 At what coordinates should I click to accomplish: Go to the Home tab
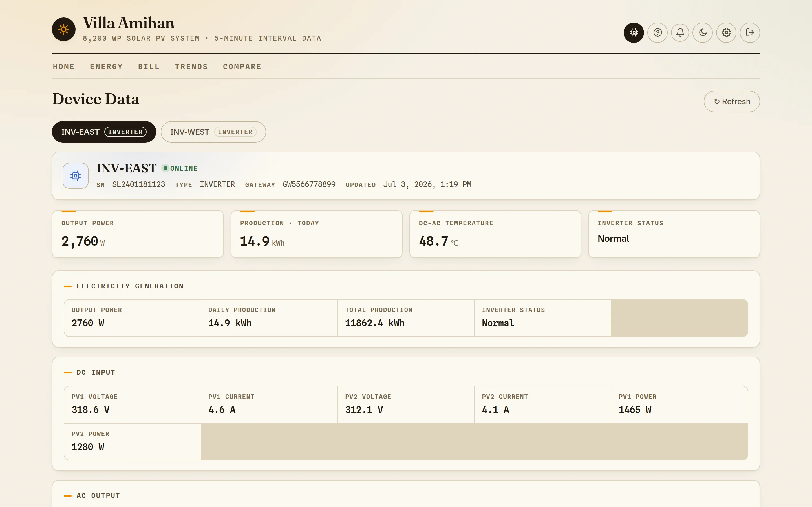tap(63, 67)
